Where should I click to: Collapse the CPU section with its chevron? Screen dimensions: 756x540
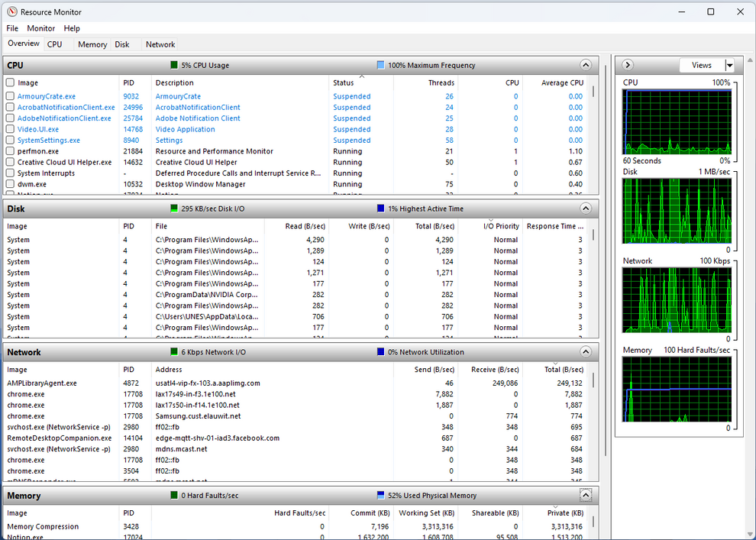586,65
